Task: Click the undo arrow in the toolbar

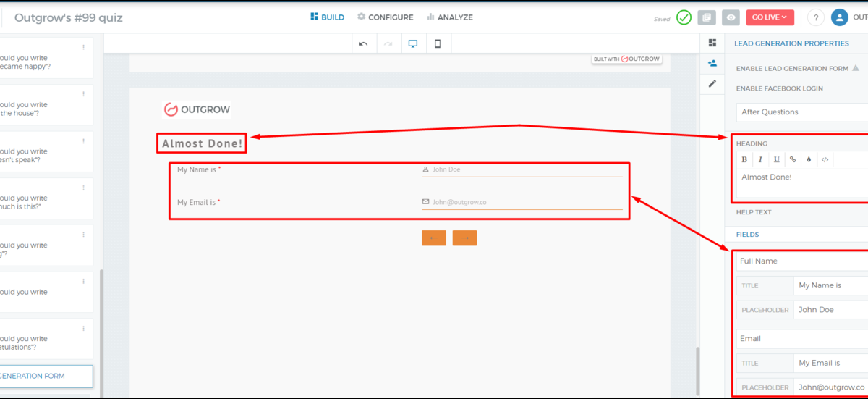Action: [363, 44]
